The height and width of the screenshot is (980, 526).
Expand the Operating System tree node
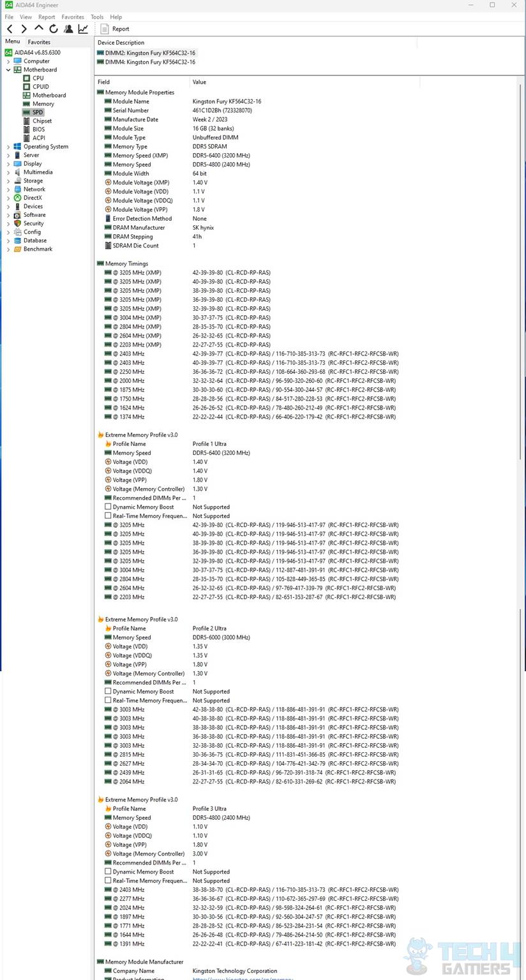[x=8, y=147]
